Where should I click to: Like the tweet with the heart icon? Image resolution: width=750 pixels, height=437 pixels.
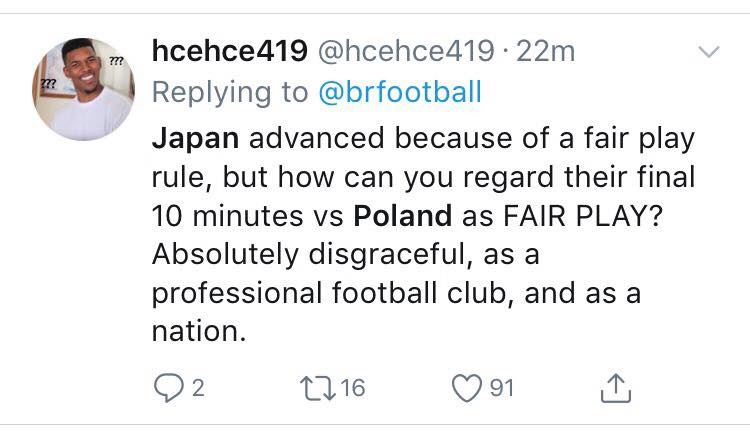[x=469, y=387]
